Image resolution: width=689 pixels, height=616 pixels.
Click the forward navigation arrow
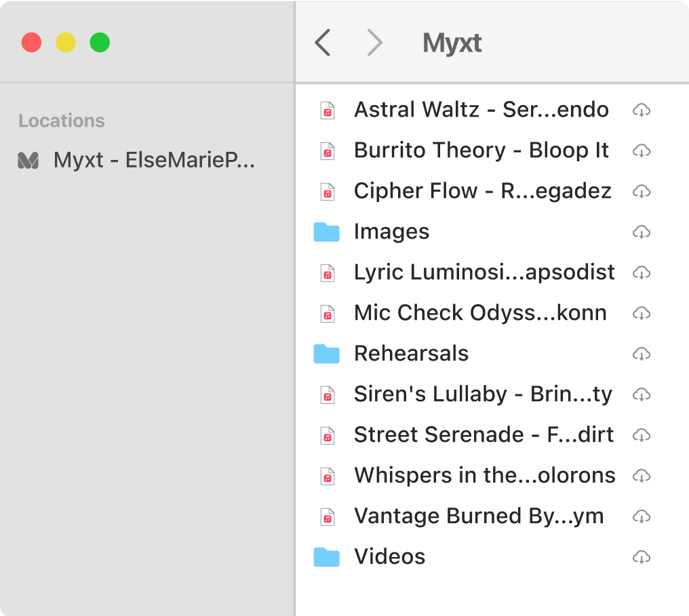[374, 42]
